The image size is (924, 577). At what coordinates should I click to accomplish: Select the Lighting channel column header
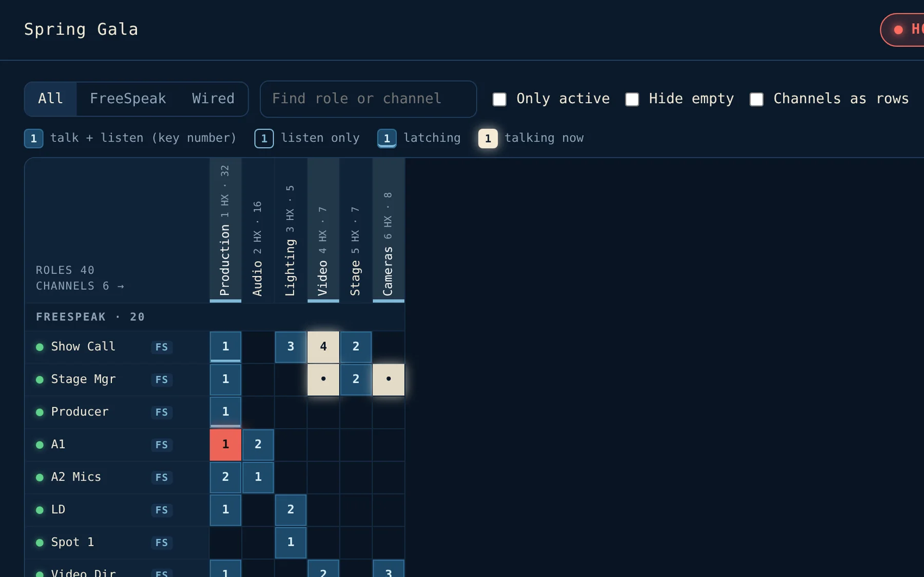coord(291,230)
